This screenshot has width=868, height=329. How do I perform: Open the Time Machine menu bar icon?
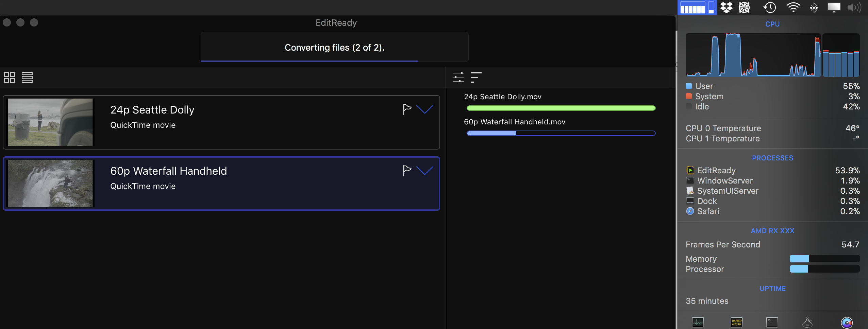tap(769, 7)
